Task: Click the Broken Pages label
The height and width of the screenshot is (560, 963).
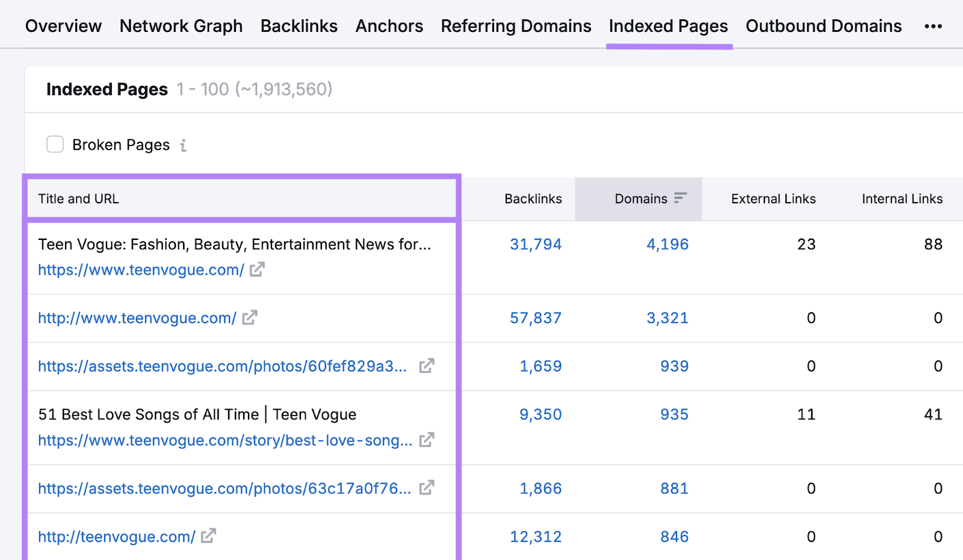Action: pos(121,145)
